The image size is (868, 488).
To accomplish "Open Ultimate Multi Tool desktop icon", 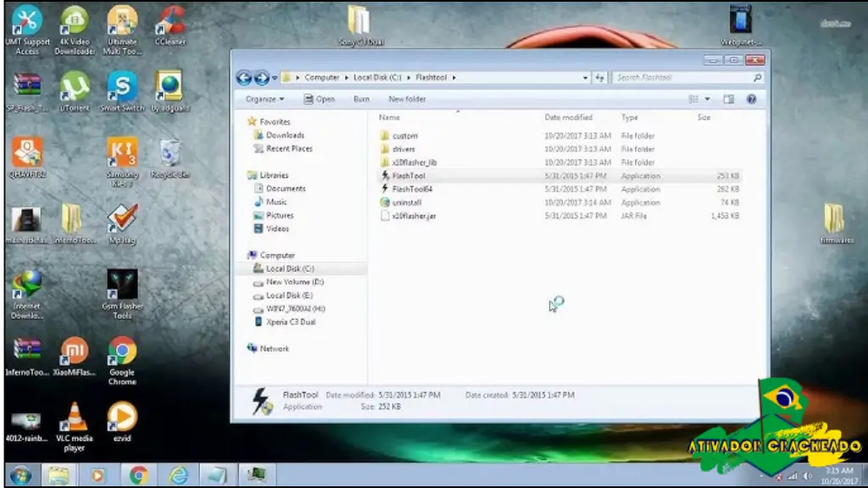I will click(x=122, y=30).
